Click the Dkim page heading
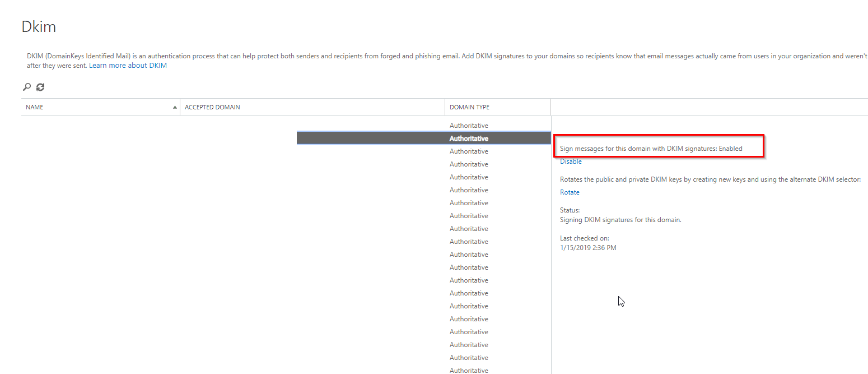 click(39, 26)
